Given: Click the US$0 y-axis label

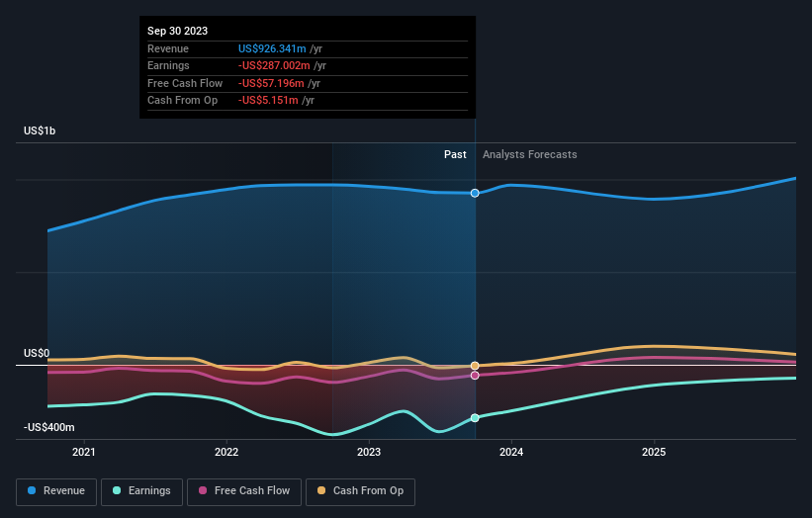Looking at the screenshot, I should [37, 354].
